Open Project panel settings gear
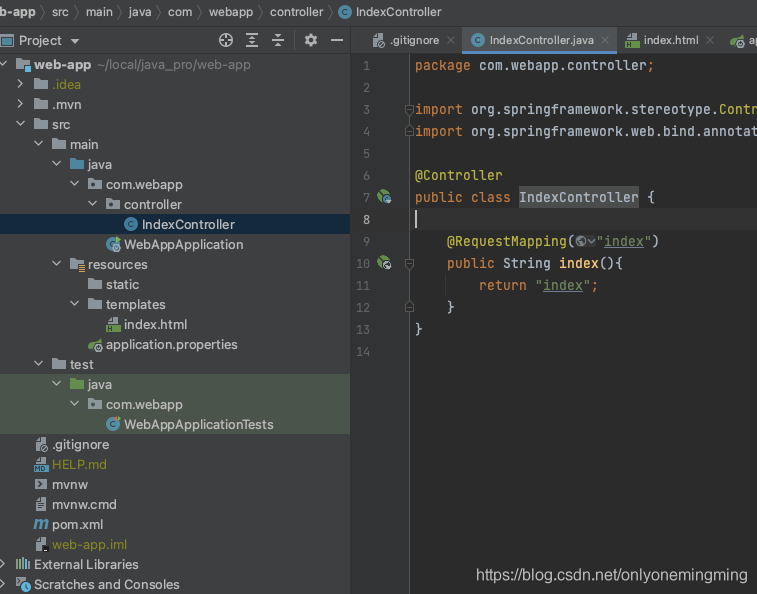Image resolution: width=757 pixels, height=594 pixels. pos(311,40)
